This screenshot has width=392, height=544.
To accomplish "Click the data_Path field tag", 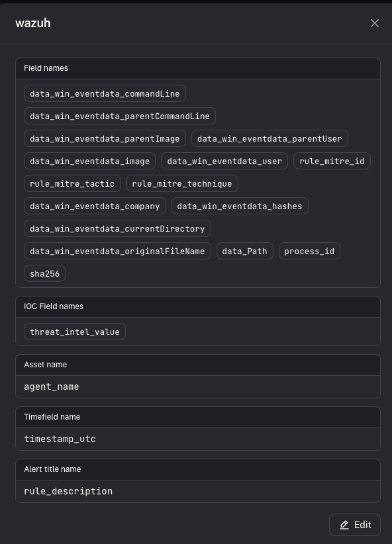I will (x=244, y=251).
